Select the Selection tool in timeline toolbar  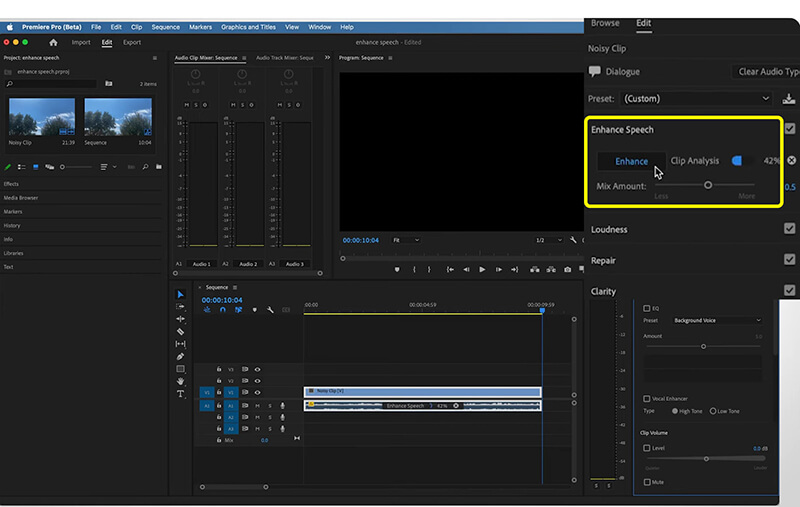(180, 294)
